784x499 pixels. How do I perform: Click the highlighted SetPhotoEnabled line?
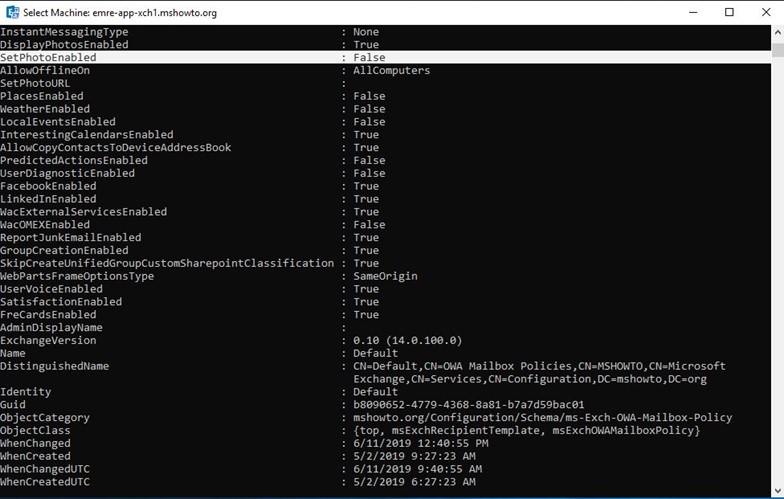coord(386,58)
